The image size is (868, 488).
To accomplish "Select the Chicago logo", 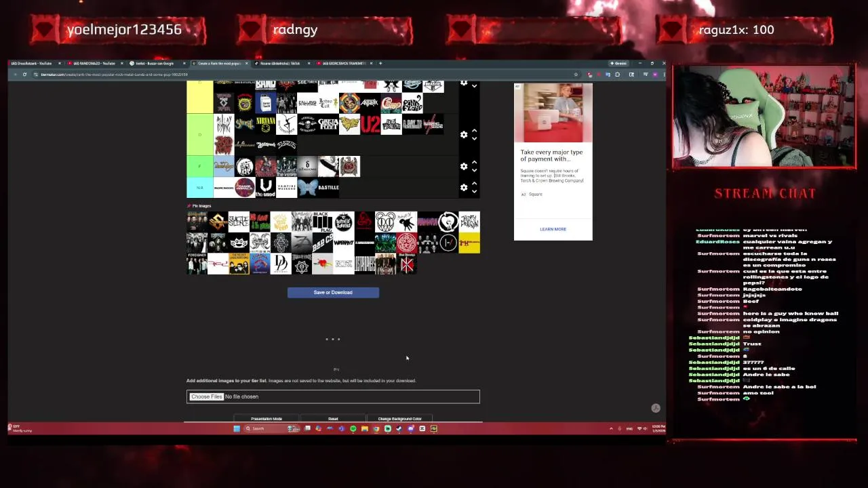I will pyautogui.click(x=391, y=103).
